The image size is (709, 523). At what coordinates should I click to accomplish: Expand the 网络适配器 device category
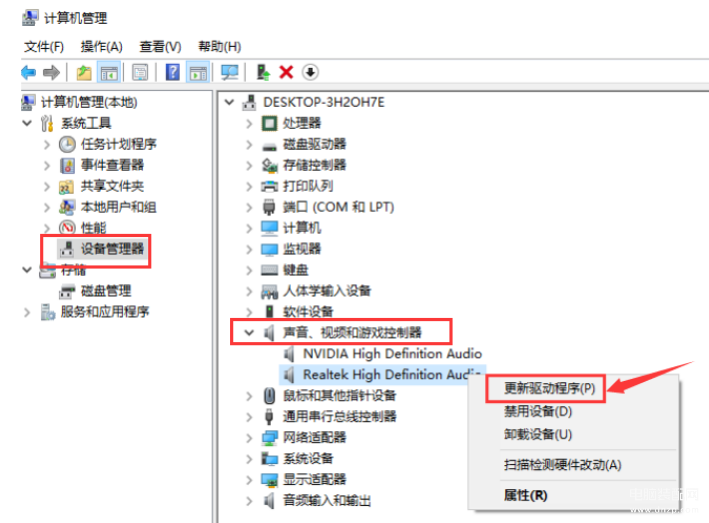point(249,438)
